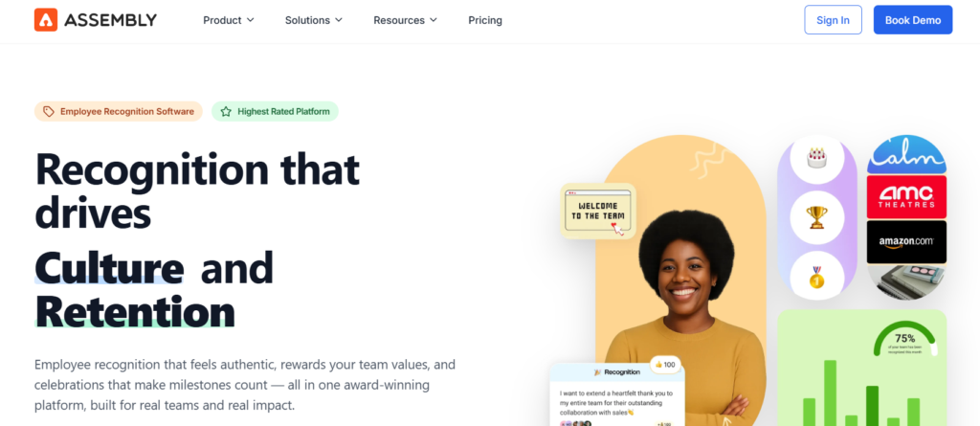Image resolution: width=980 pixels, height=426 pixels.
Task: Open the Pricing page
Action: tap(485, 20)
